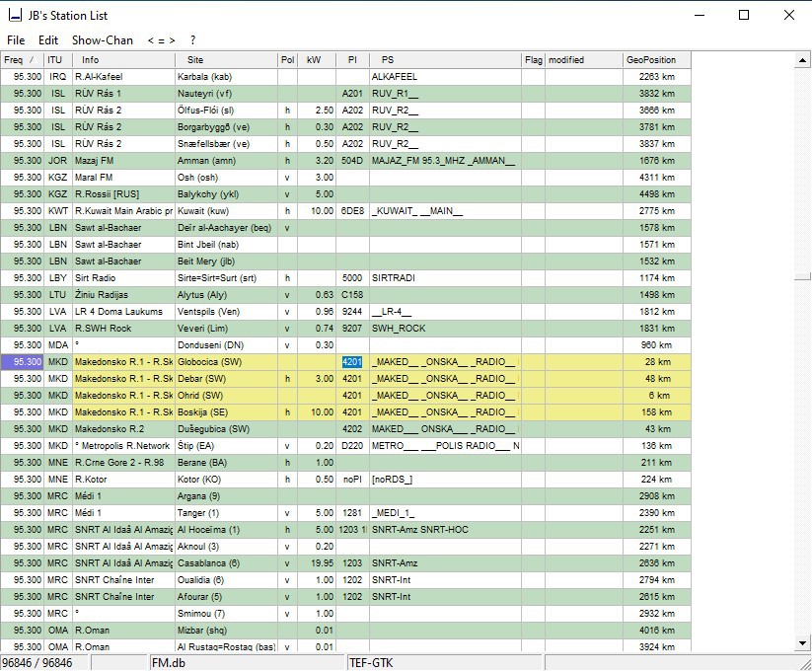
Task: Click the scrollbar down arrow
Action: 802,643
